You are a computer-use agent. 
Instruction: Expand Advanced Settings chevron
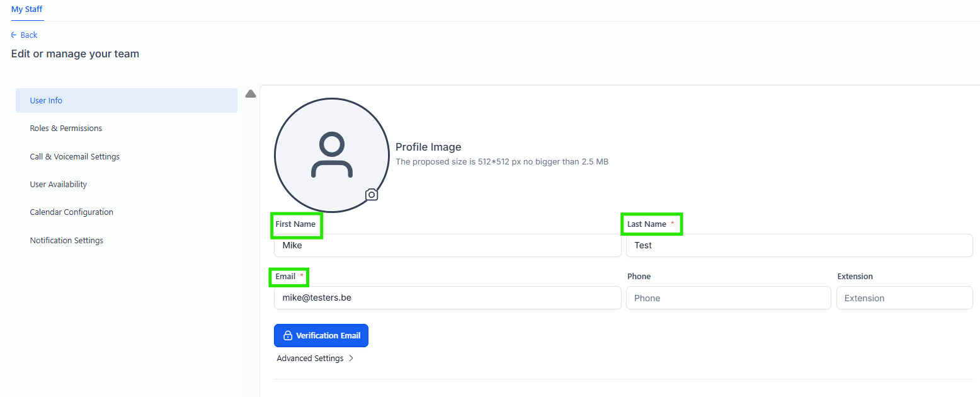coord(351,359)
